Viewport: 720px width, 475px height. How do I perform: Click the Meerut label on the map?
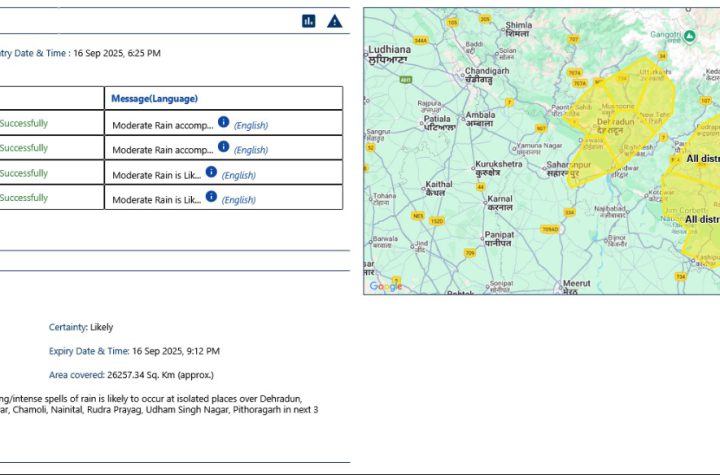coord(577,287)
